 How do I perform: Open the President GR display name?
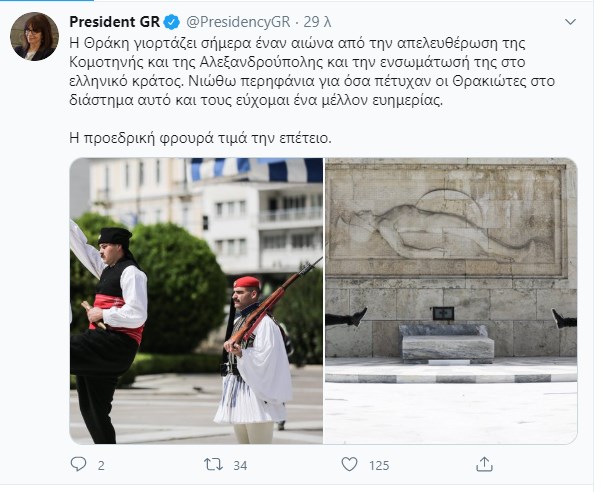(114, 22)
